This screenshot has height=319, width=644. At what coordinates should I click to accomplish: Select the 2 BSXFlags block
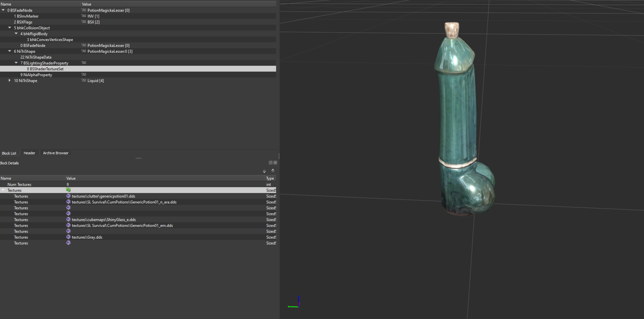(x=23, y=22)
